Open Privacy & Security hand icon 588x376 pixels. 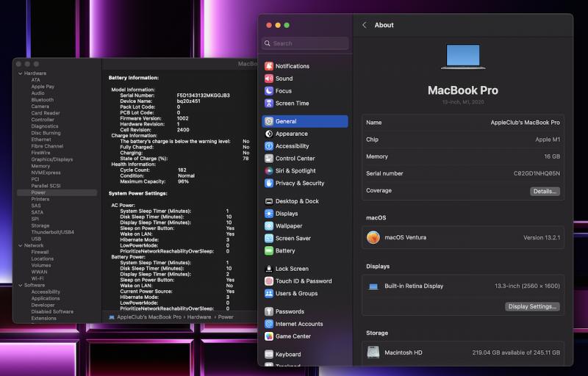268,183
